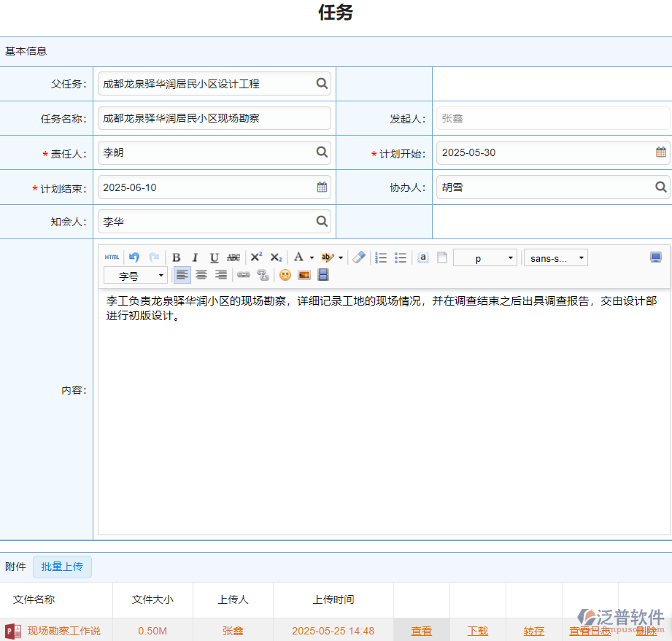Toggle italic formatting in the editor

(x=195, y=257)
